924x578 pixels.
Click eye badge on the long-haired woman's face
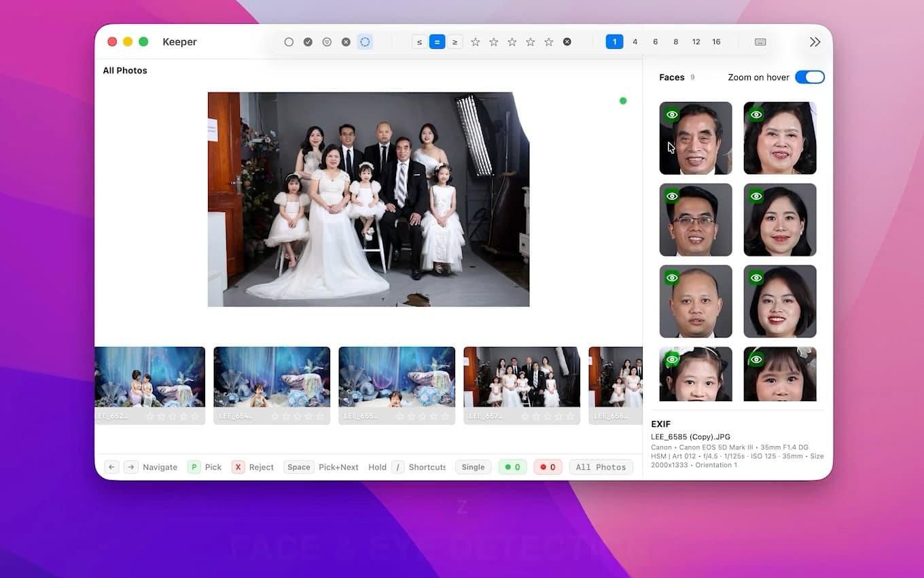coord(756,196)
